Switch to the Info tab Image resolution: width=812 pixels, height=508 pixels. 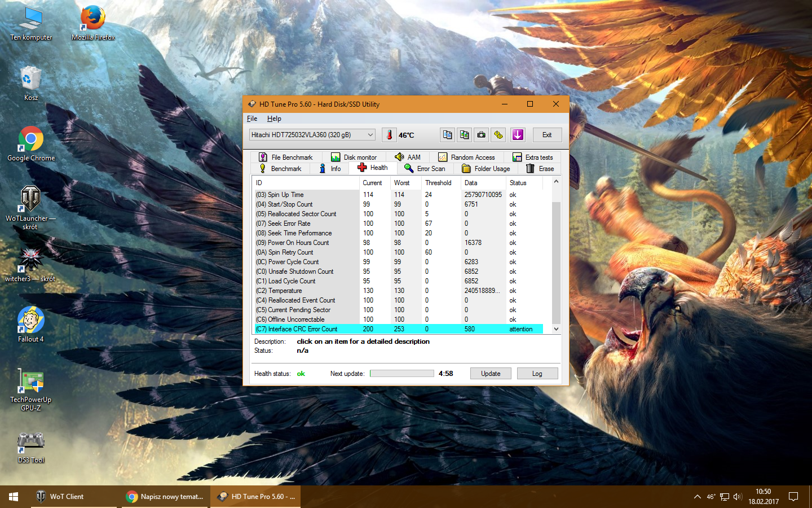tap(330, 168)
